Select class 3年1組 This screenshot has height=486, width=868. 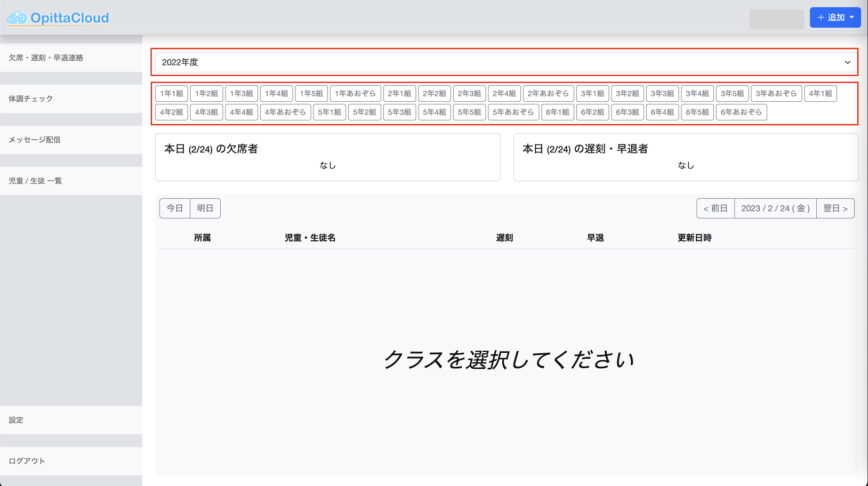click(592, 93)
